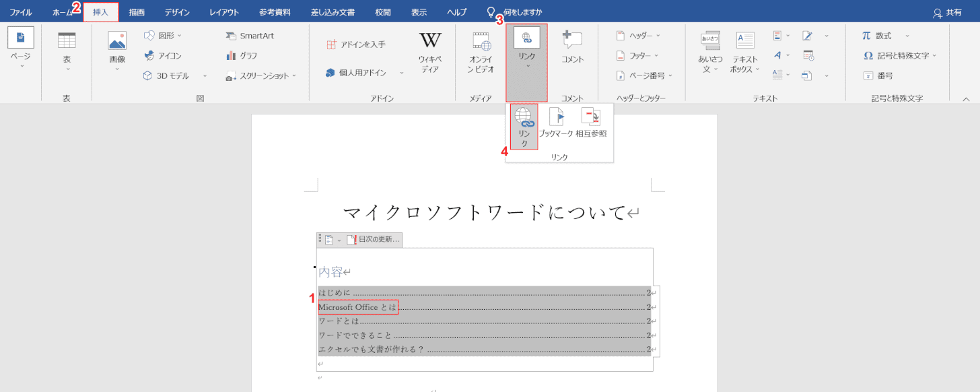Switch to the Home (ホーム) tab
This screenshot has height=392, width=980.
coord(63,12)
